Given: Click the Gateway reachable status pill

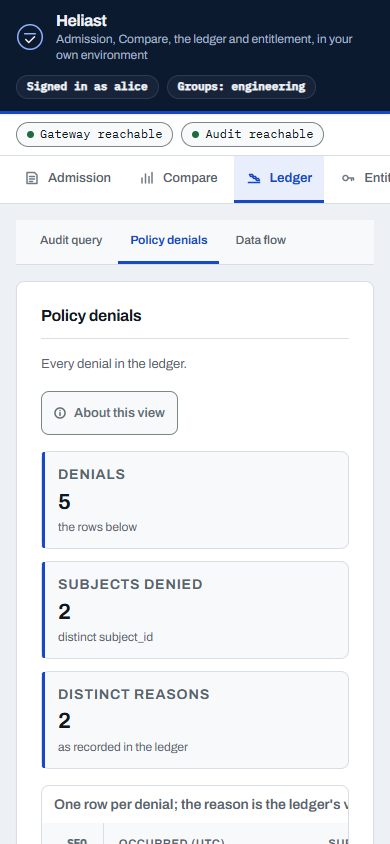Looking at the screenshot, I should (95, 135).
